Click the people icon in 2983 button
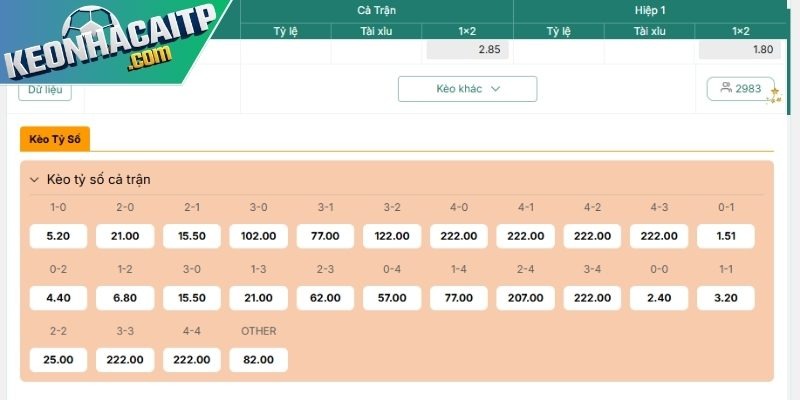The width and height of the screenshot is (800, 400). click(x=726, y=87)
